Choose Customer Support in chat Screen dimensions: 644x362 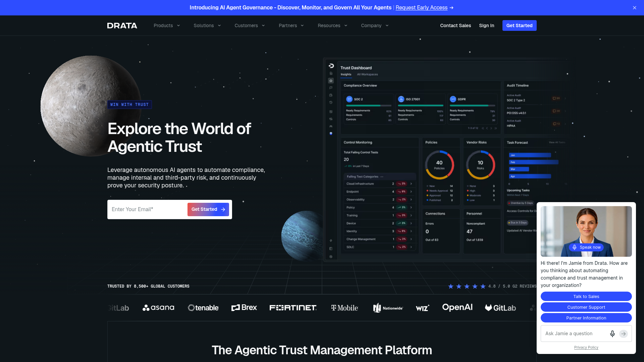586,307
